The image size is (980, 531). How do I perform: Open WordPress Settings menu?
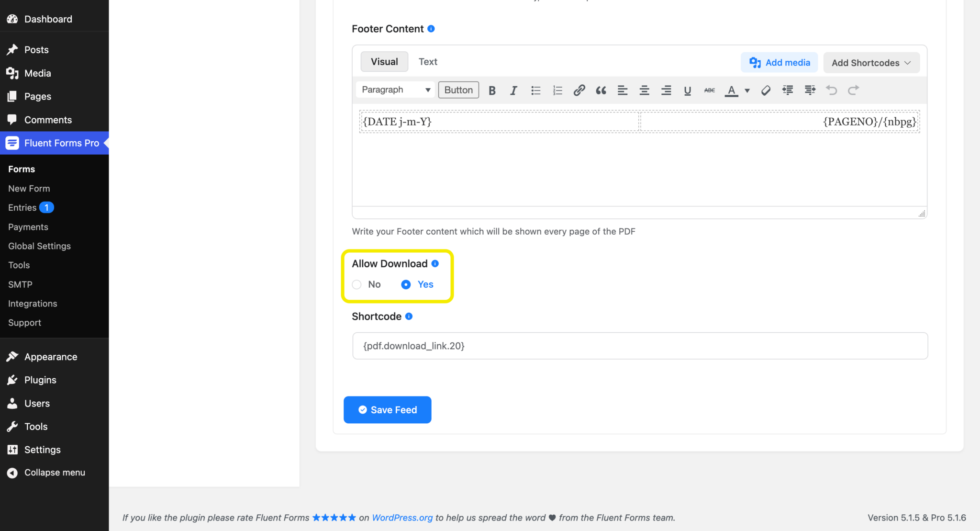point(54,450)
